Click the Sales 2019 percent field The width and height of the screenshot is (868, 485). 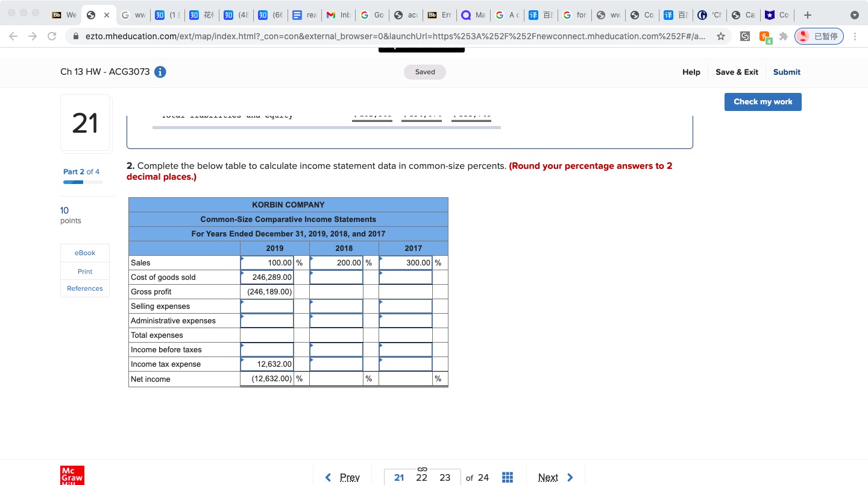(x=267, y=263)
